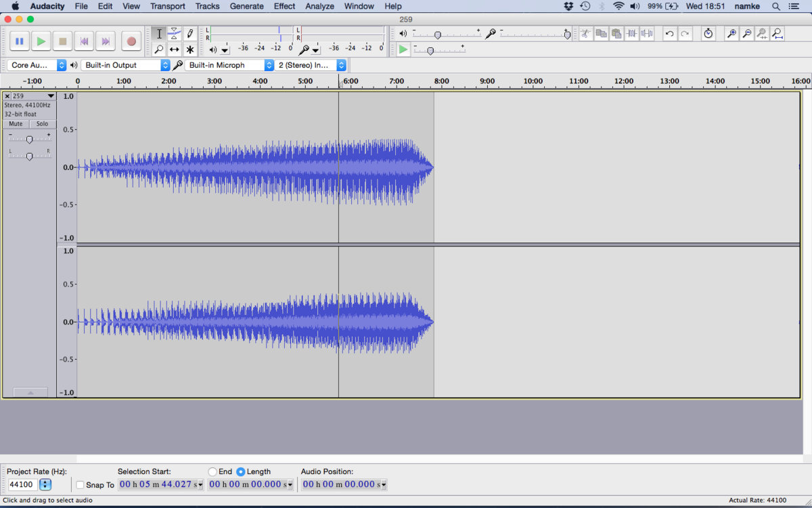The height and width of the screenshot is (508, 812).
Task: Open the Effect menu
Action: point(284,6)
